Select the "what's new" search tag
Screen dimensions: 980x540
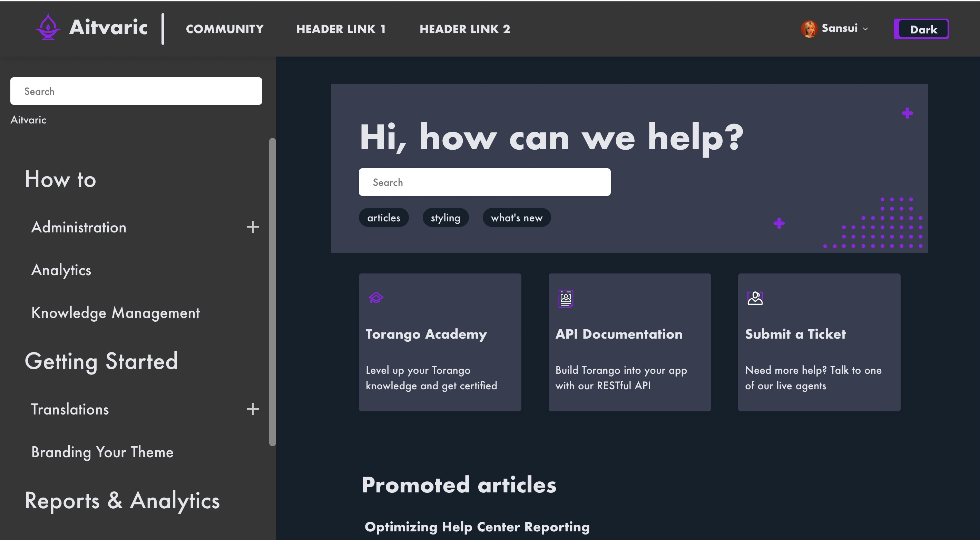pos(516,218)
